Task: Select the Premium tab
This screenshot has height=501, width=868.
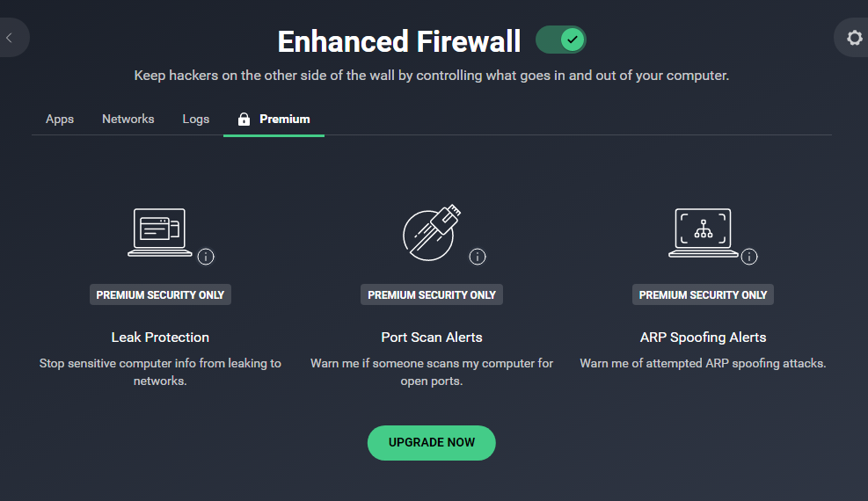Action: 284,119
